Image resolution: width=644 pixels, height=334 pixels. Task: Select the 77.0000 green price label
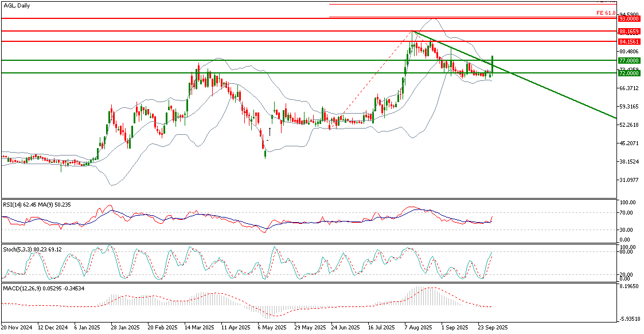point(629,60)
